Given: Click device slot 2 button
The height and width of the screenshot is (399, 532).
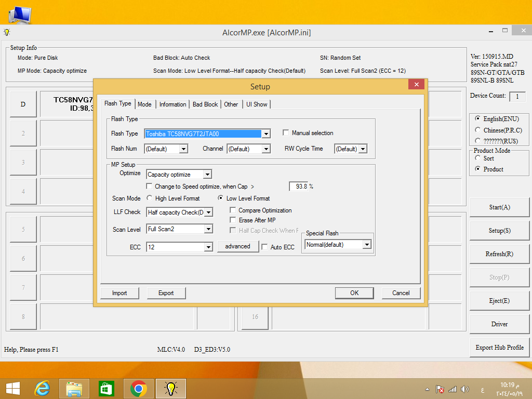Looking at the screenshot, I should (23, 134).
